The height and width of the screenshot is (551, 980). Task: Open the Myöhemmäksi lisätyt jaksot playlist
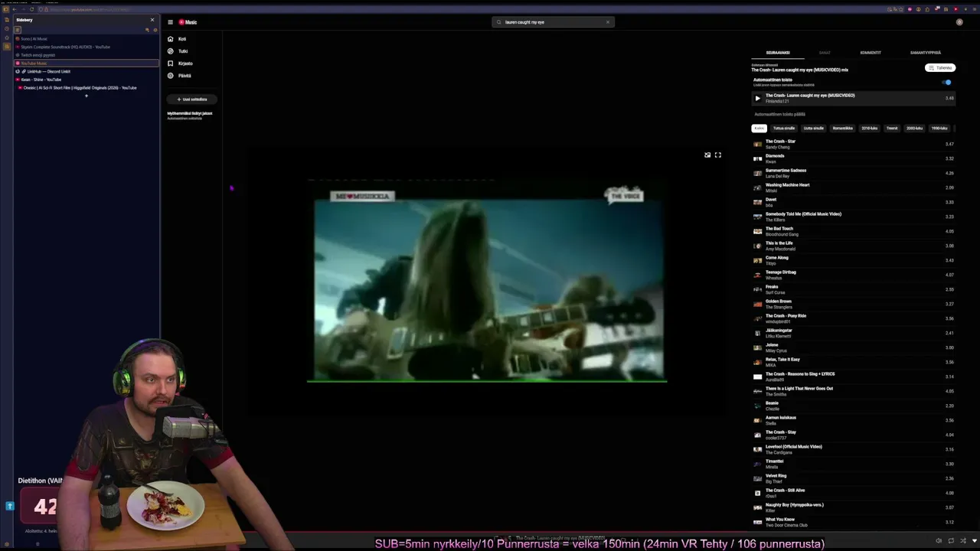pyautogui.click(x=190, y=115)
